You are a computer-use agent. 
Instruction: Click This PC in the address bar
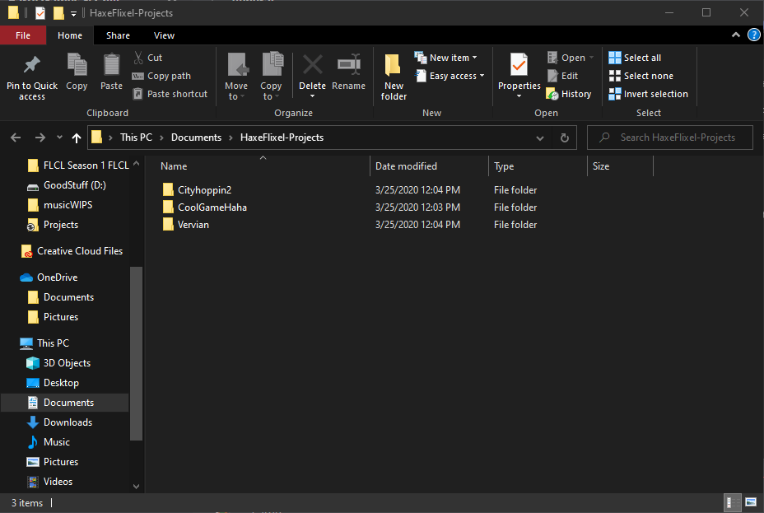tap(136, 137)
